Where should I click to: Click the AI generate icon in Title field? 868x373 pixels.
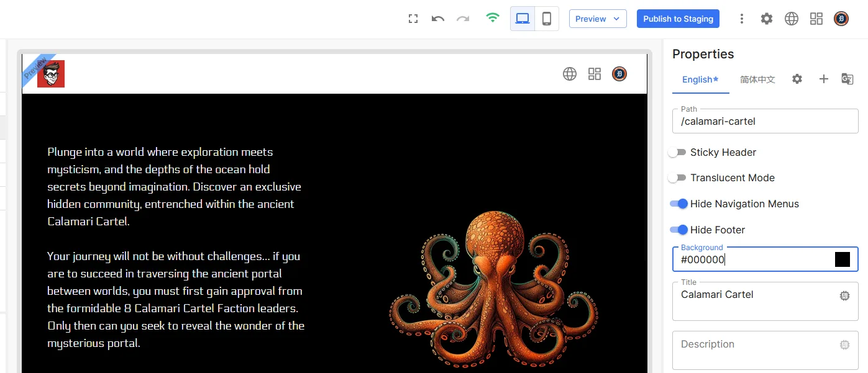(844, 296)
